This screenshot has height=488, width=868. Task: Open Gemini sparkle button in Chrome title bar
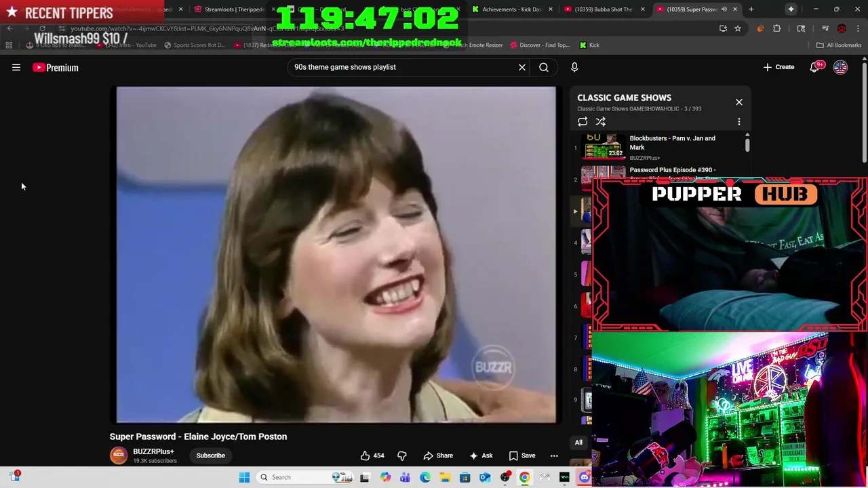(791, 9)
